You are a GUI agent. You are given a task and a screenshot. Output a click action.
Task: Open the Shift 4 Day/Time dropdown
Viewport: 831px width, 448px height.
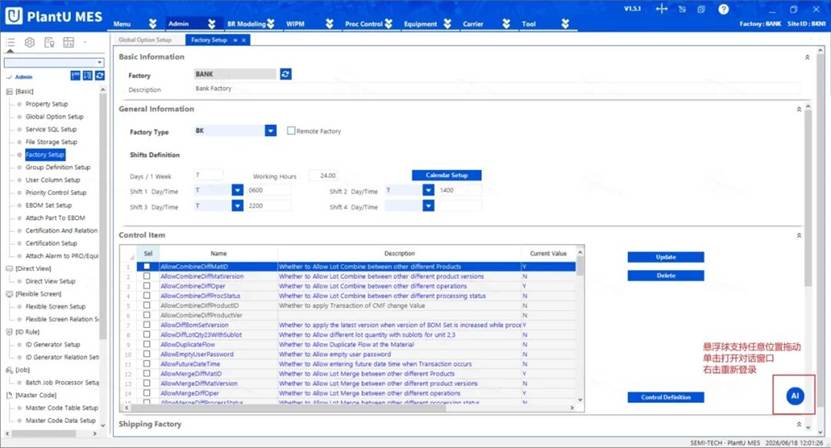point(428,206)
